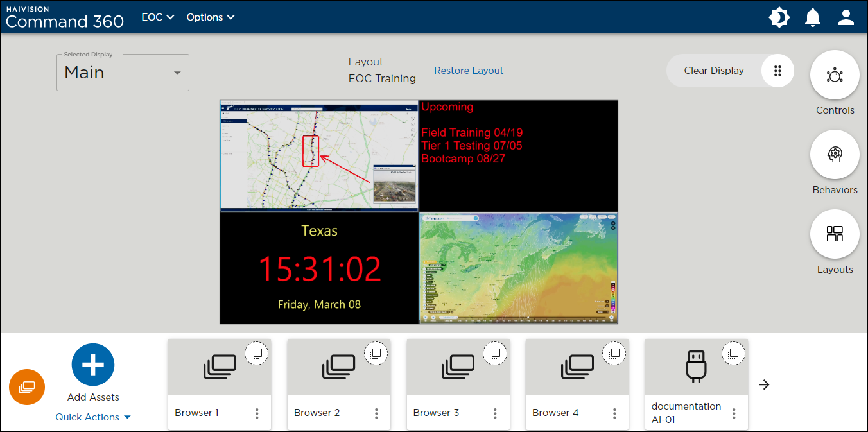Open the Browser 2 three-dot menu

click(376, 413)
